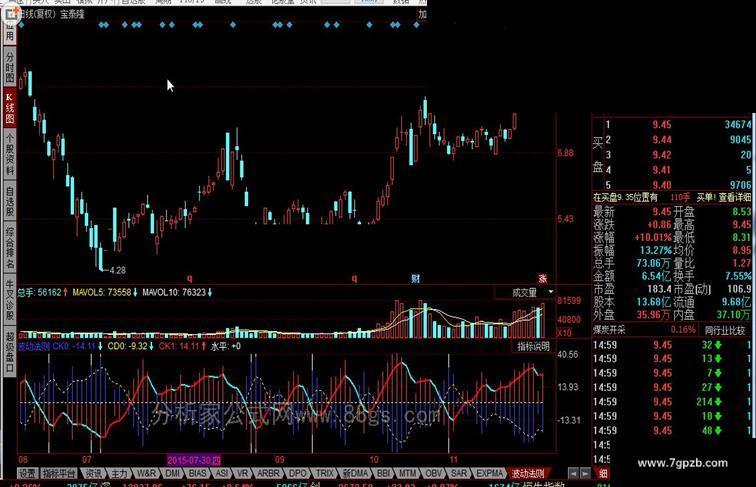The image size is (756, 487).
Task: Click the 波动法则 indicator name label
Action: [x=34, y=346]
